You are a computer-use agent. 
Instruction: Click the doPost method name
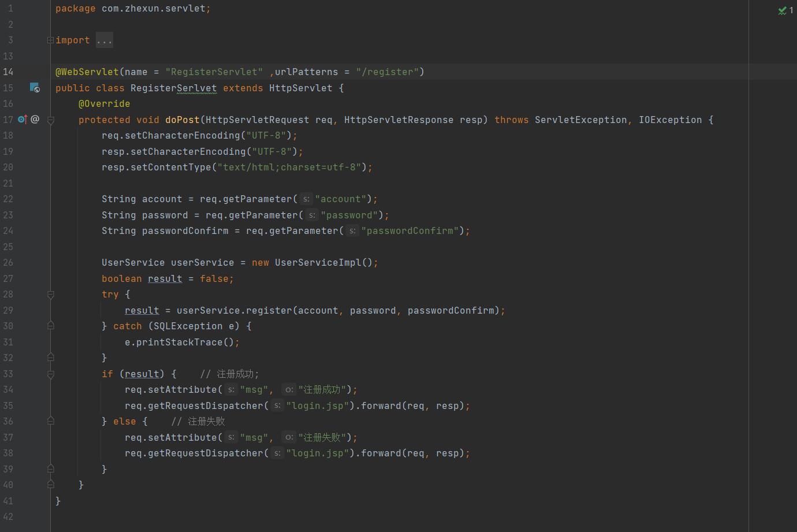point(183,120)
